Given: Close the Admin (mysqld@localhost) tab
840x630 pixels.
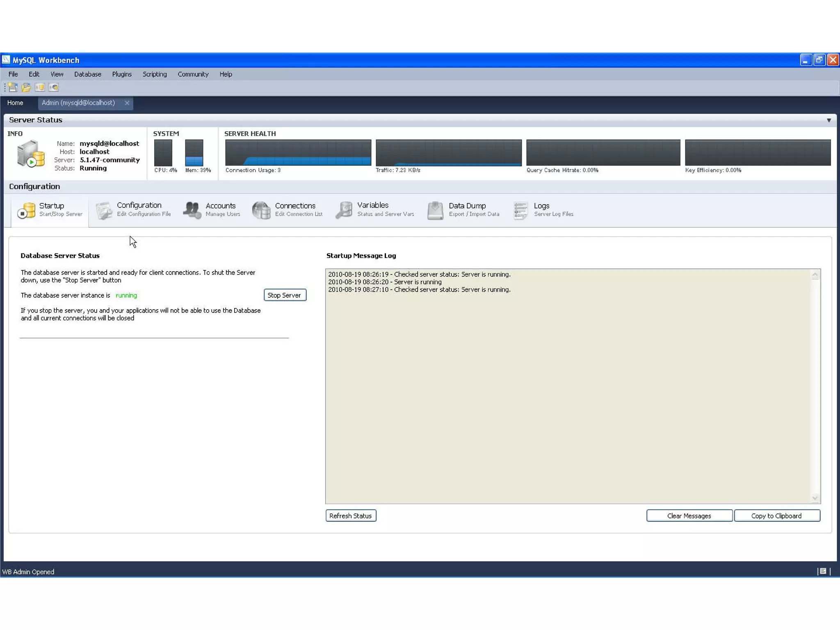Looking at the screenshot, I should 127,103.
